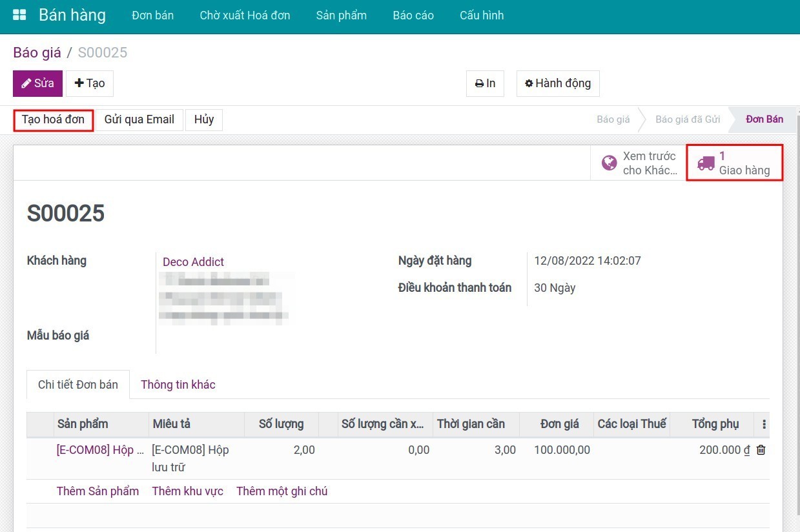Open the Cấu hình menu
This screenshot has height=532, width=800.
[482, 15]
